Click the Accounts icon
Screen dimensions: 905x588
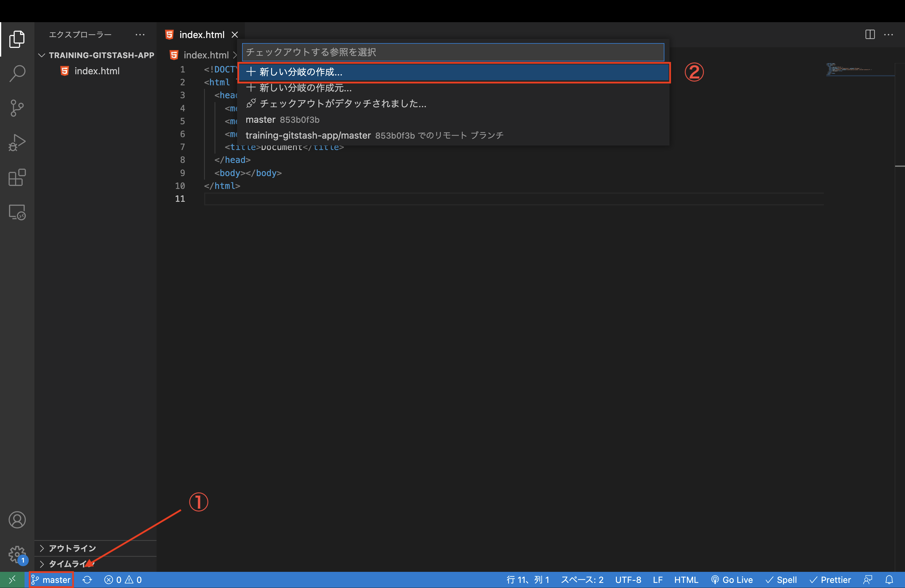[x=17, y=520]
